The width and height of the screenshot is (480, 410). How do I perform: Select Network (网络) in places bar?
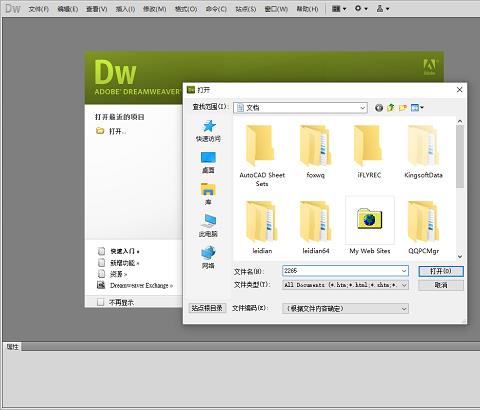click(208, 257)
